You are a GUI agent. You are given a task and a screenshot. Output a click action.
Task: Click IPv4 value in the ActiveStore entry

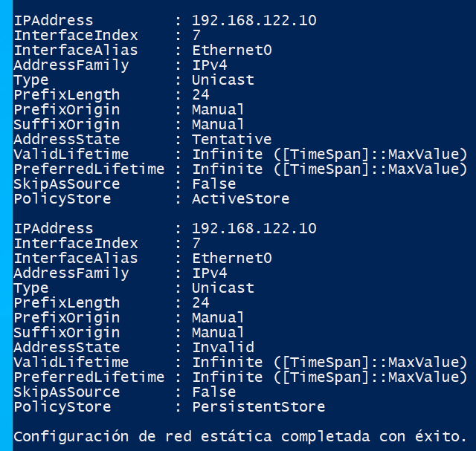click(x=209, y=65)
